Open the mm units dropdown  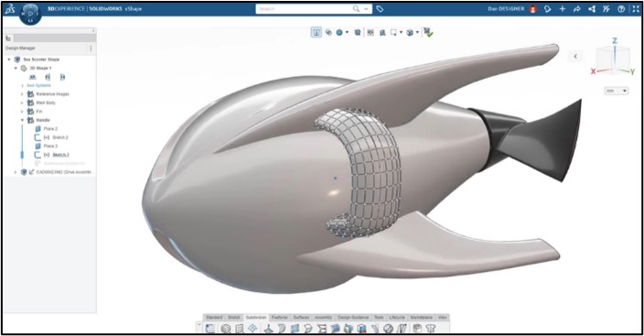tap(616, 91)
